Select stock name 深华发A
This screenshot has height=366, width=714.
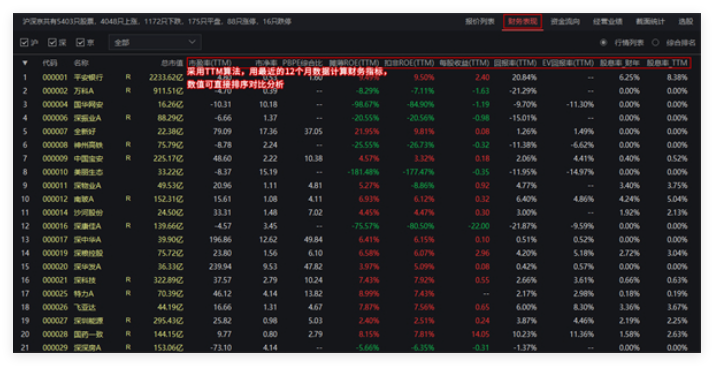(x=87, y=267)
